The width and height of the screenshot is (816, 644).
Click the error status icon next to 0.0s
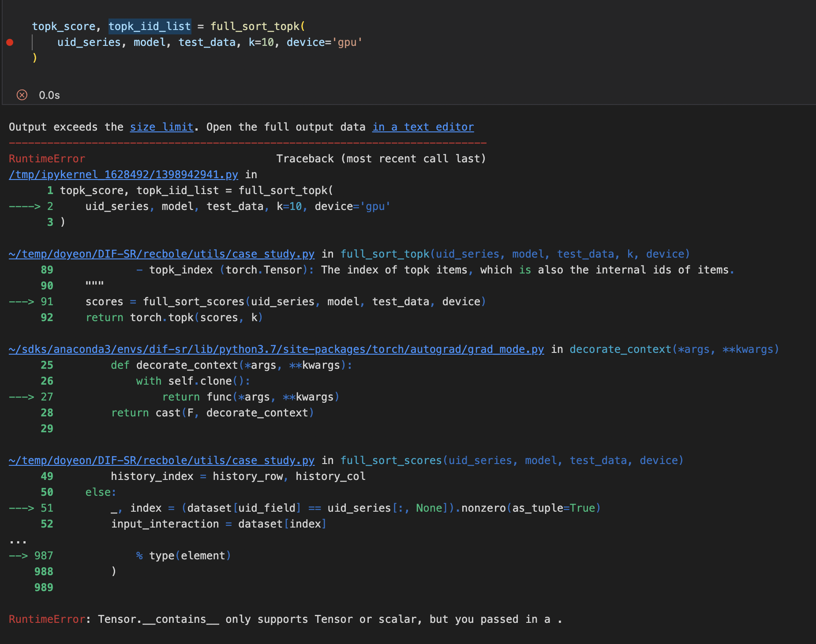tap(22, 95)
